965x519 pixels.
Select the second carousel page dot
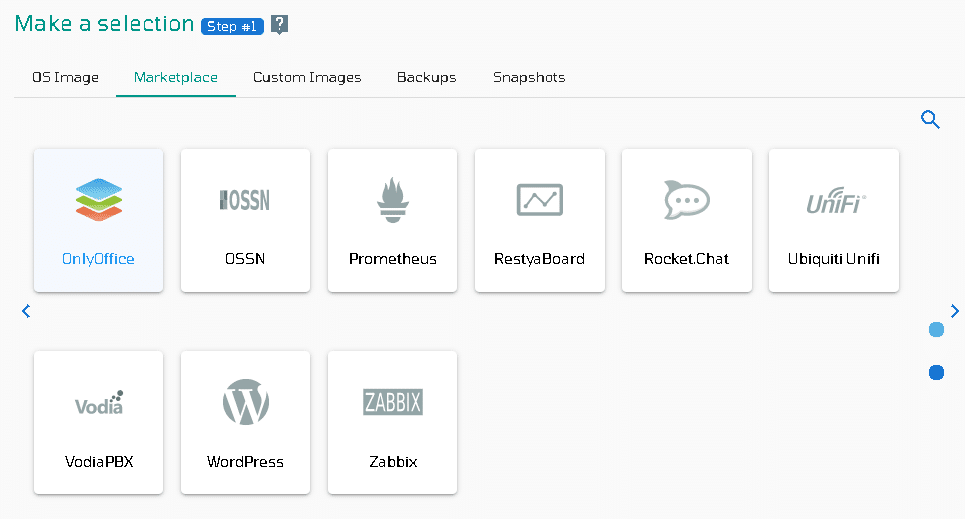pyautogui.click(x=936, y=372)
